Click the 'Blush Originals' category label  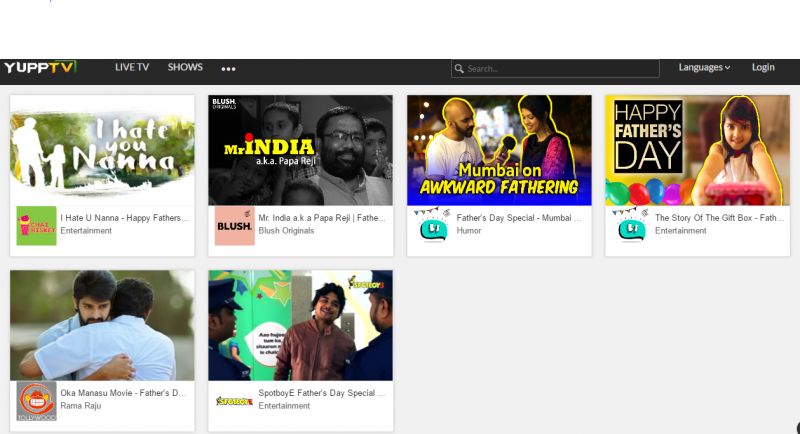click(x=286, y=231)
